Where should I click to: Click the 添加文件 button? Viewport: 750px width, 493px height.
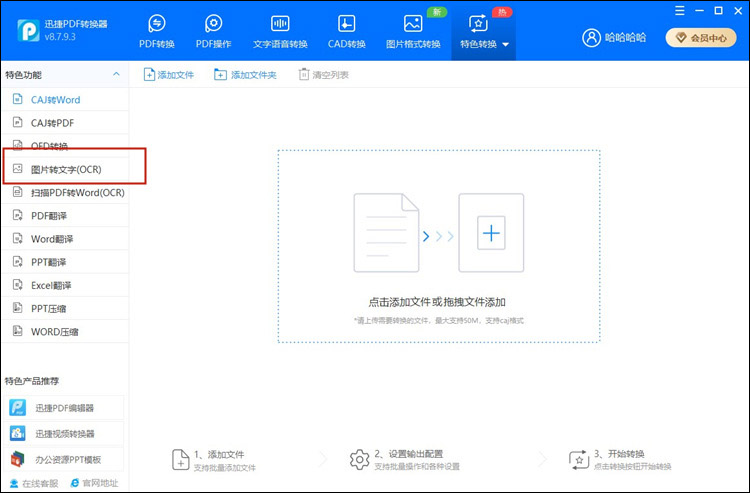[x=168, y=75]
